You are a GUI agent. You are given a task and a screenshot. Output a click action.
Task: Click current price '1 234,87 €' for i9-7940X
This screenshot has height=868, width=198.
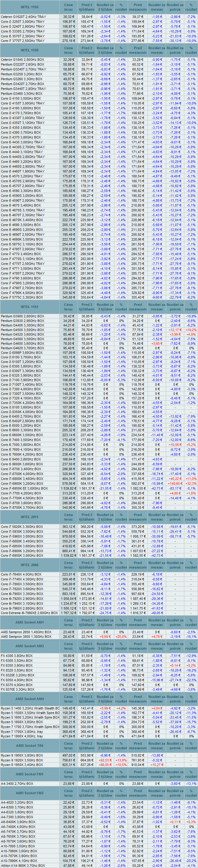tap(68, 603)
